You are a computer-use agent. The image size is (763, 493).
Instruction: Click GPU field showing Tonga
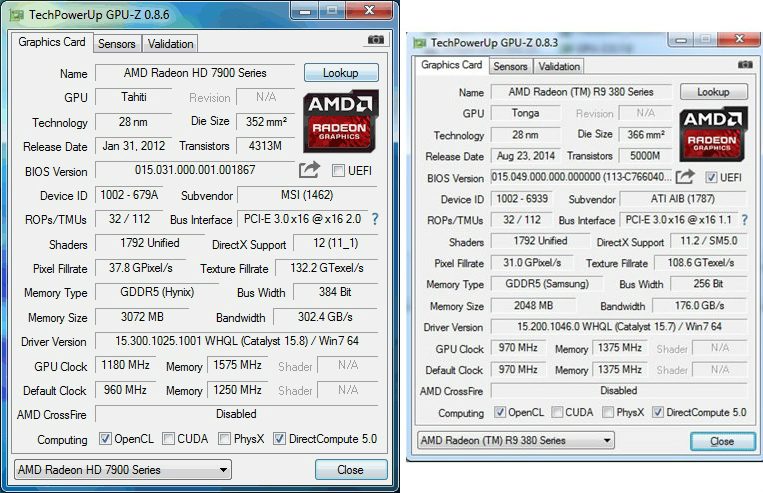526,113
